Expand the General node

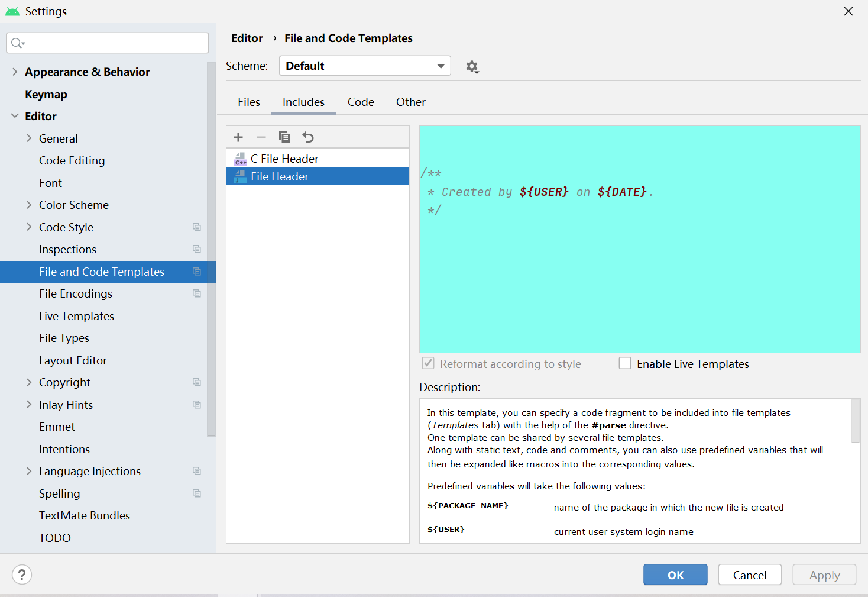[x=29, y=138]
